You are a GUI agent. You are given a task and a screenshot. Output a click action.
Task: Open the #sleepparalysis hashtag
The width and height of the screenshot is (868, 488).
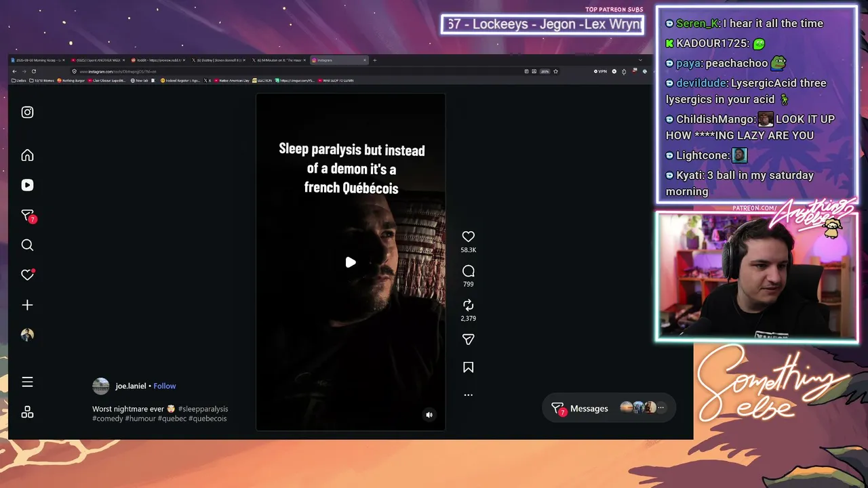pyautogui.click(x=203, y=409)
